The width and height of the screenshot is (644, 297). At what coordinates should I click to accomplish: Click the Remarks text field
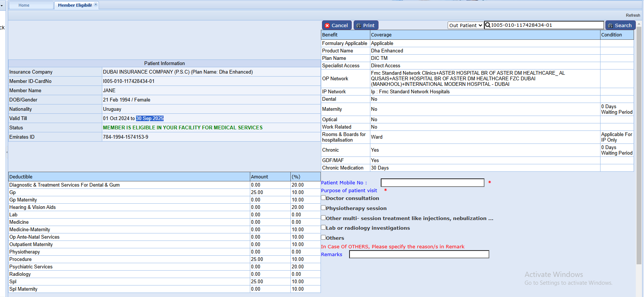419,254
